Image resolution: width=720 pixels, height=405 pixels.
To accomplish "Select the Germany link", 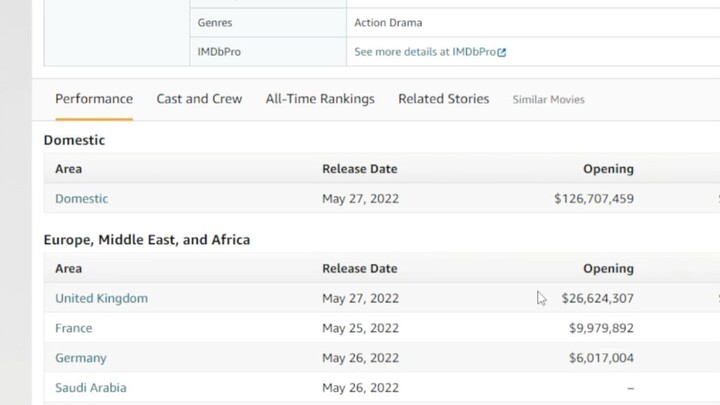I will (x=80, y=358).
